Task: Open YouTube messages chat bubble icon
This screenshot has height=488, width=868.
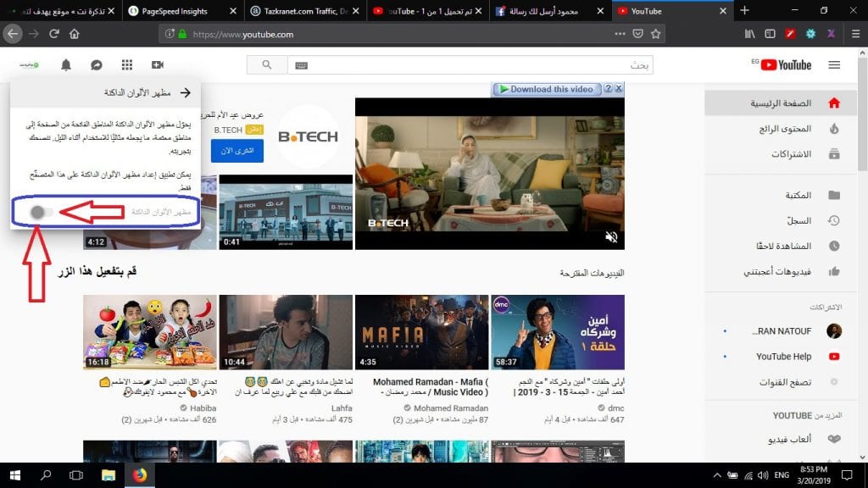Action: (x=97, y=64)
